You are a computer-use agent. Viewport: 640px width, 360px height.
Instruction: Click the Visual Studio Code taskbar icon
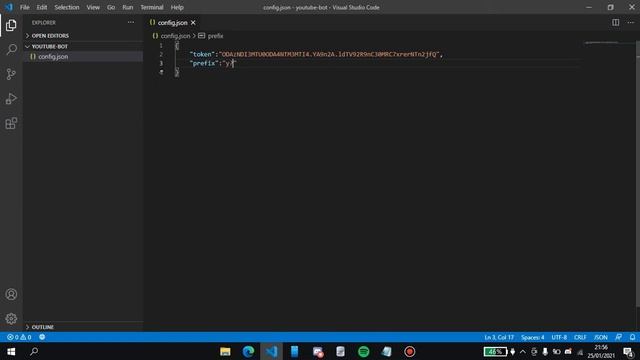271,351
